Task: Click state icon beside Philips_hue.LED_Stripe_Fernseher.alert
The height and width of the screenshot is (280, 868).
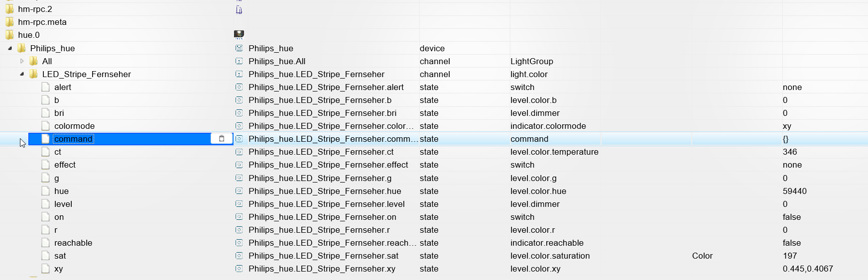Action: pyautogui.click(x=239, y=87)
